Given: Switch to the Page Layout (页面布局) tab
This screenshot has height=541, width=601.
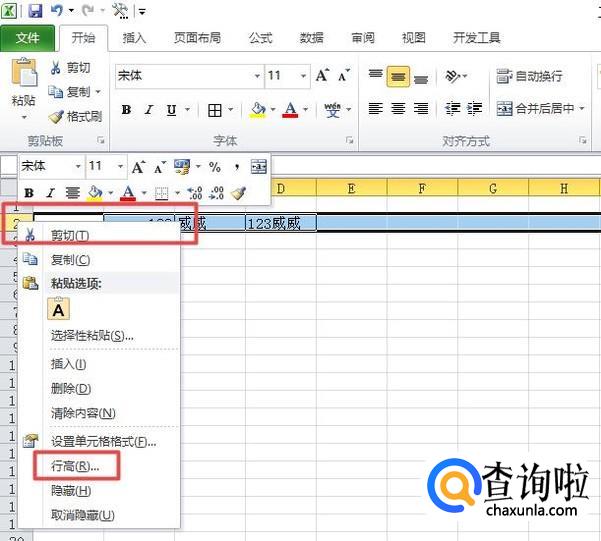Looking at the screenshot, I should (x=197, y=38).
